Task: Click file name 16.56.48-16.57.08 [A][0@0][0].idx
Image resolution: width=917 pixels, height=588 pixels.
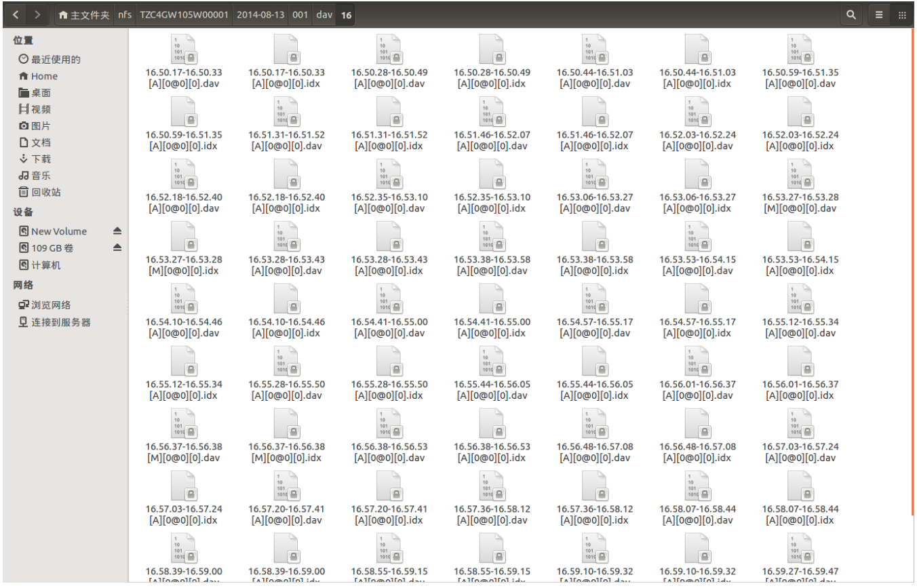Action: (697, 452)
